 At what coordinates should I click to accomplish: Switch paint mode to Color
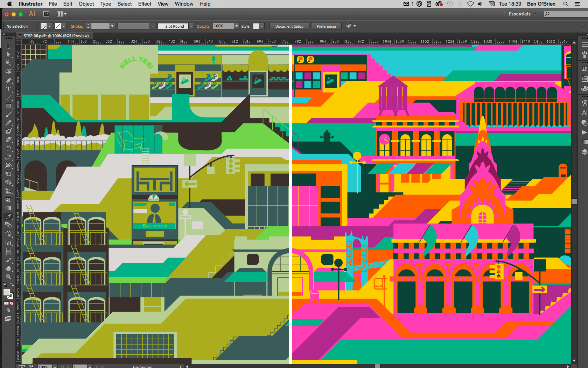tap(5, 303)
